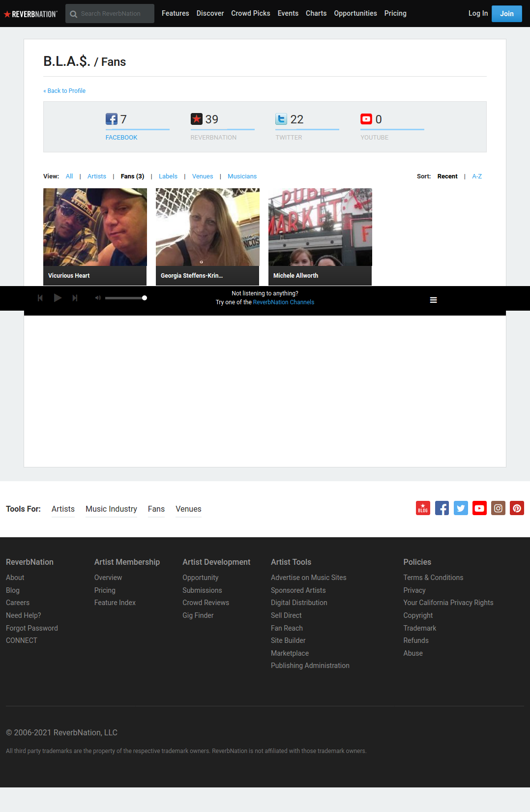530x812 pixels.
Task: Open ReverbNation's Twitter footer icon
Action: [461, 508]
